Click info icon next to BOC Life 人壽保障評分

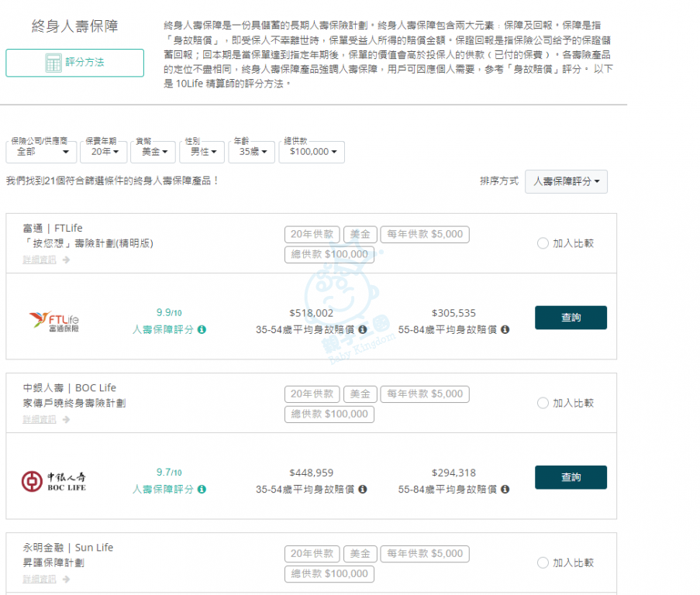[x=202, y=490]
